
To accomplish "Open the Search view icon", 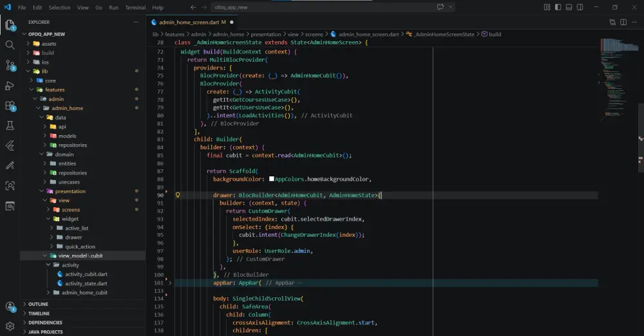I will [10, 45].
